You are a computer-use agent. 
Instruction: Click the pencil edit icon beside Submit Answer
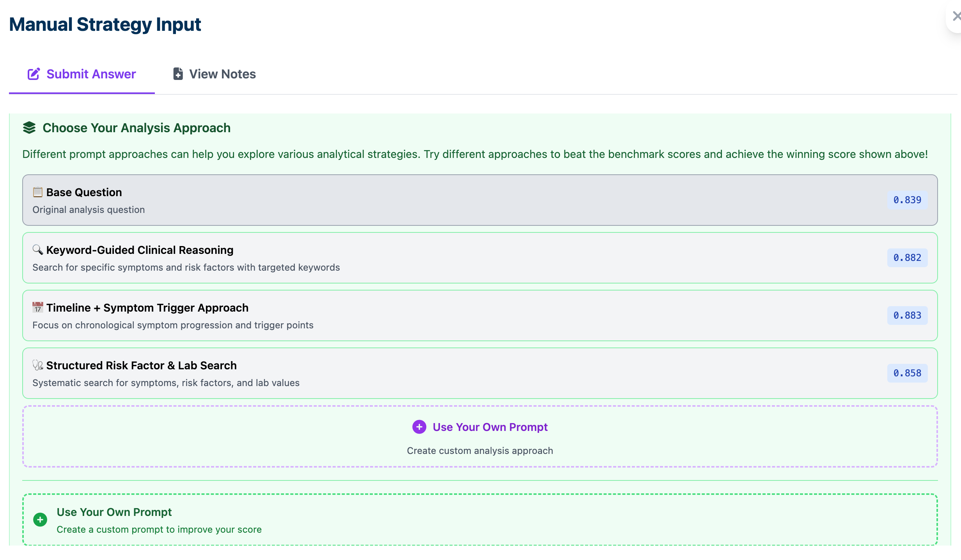tap(34, 74)
